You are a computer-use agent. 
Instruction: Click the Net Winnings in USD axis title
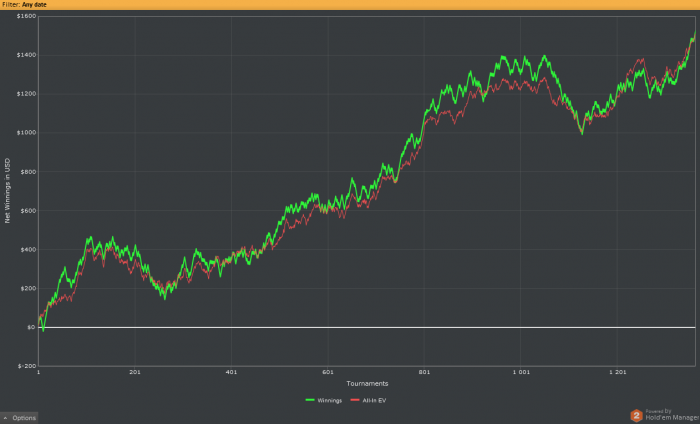(7, 191)
